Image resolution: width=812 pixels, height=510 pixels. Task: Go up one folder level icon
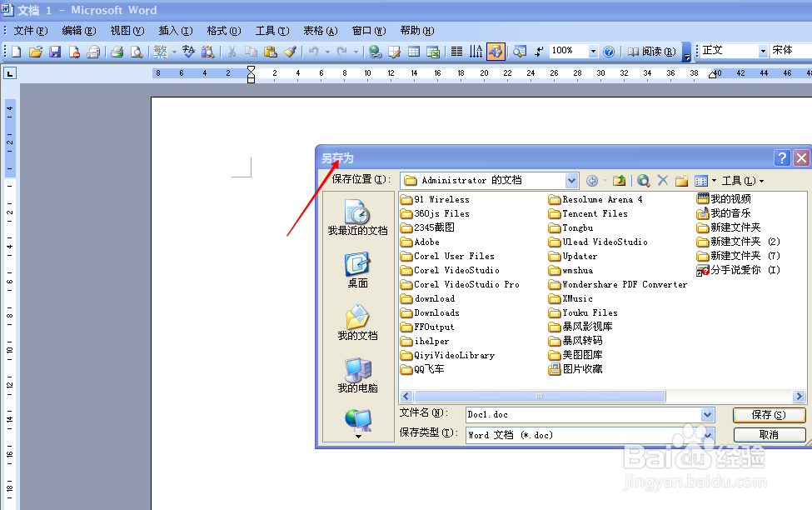[x=619, y=180]
